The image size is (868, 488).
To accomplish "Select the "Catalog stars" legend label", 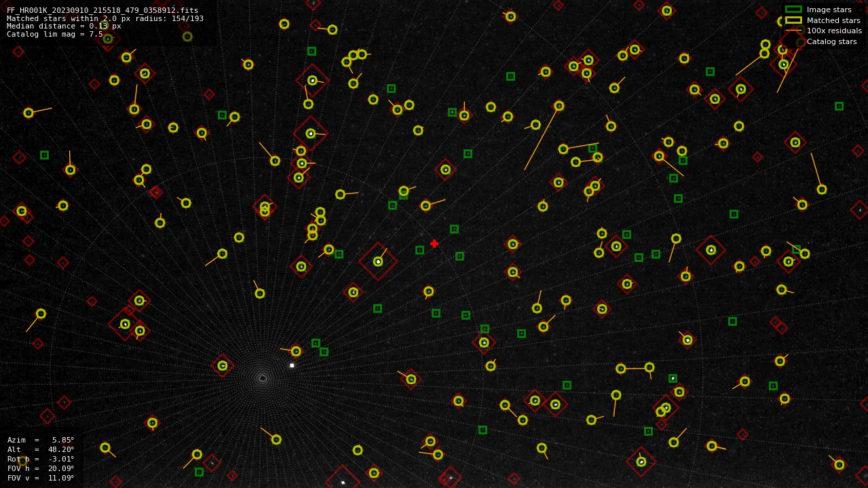I will click(831, 41).
